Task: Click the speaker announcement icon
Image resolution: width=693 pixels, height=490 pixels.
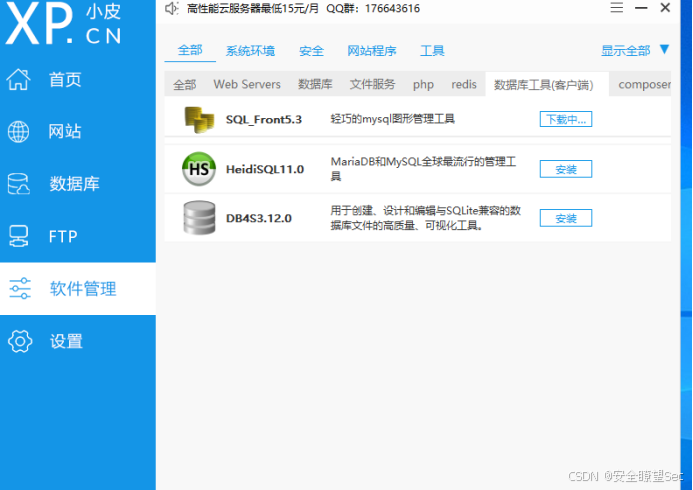Action: click(171, 8)
